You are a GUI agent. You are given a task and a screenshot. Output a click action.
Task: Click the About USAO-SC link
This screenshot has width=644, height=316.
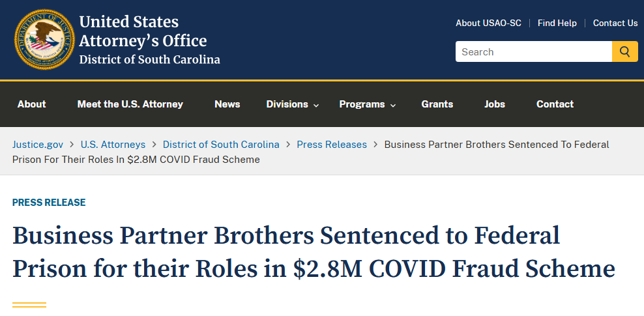tap(488, 23)
